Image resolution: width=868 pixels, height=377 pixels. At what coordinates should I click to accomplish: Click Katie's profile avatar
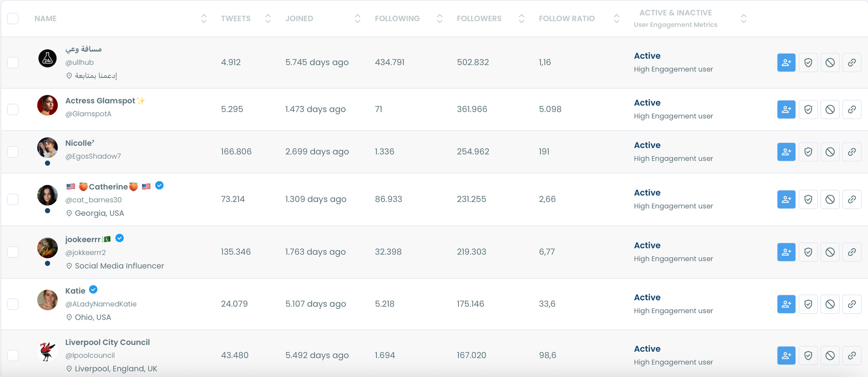point(47,300)
